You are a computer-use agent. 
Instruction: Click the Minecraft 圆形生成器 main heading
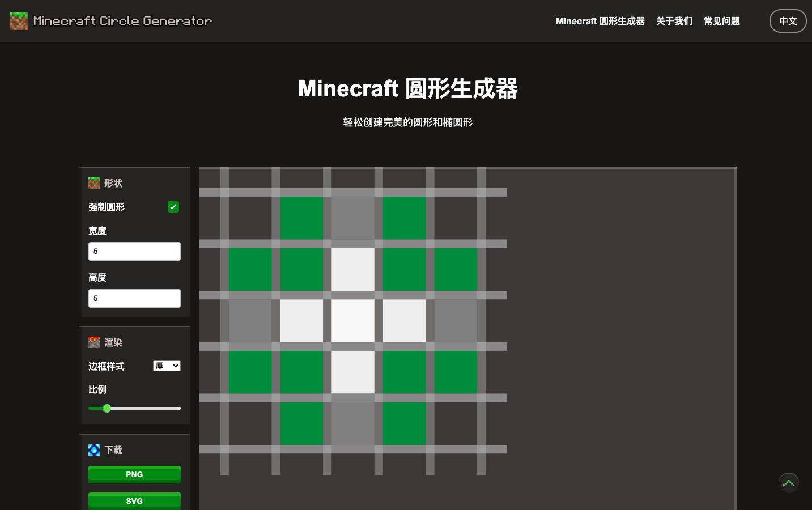[x=408, y=88]
